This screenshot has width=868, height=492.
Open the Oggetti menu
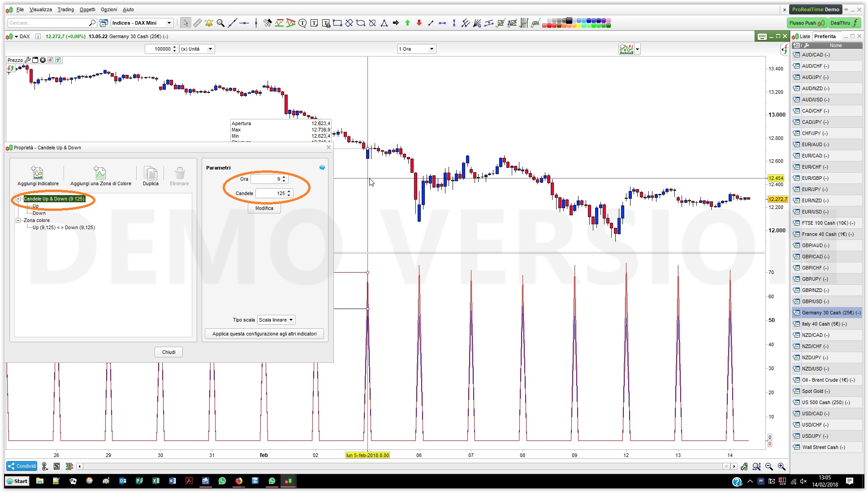pos(87,9)
